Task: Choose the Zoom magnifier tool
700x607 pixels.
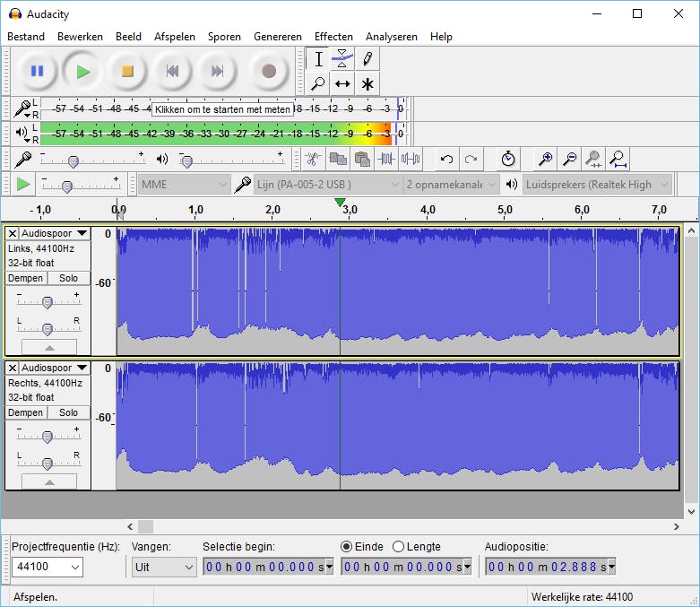Action: pos(317,84)
